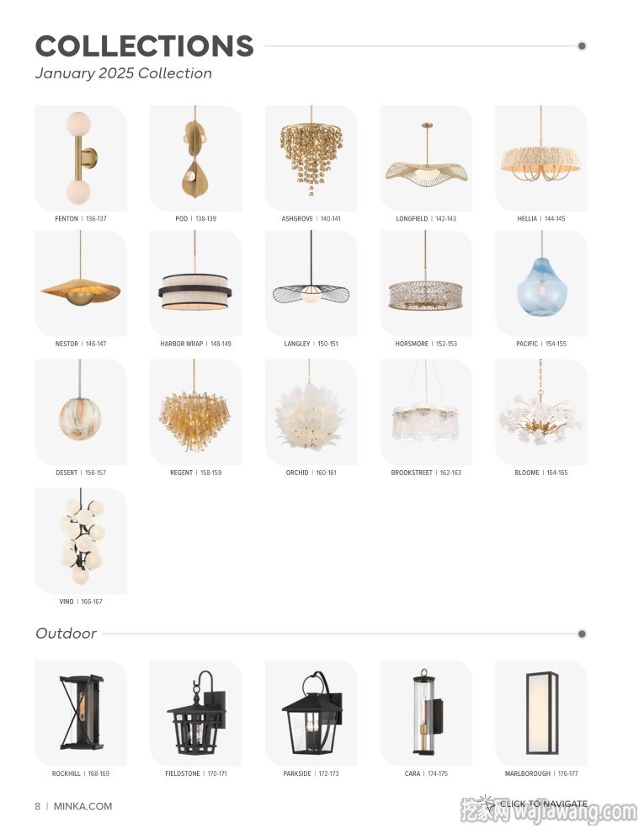Click the Regent 158-159 link text
Screen dimensions: 644x834
pyautogui.click(x=195, y=473)
